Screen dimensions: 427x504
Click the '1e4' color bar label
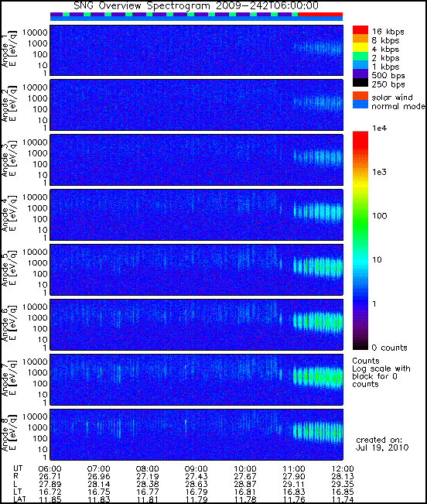(x=380, y=129)
